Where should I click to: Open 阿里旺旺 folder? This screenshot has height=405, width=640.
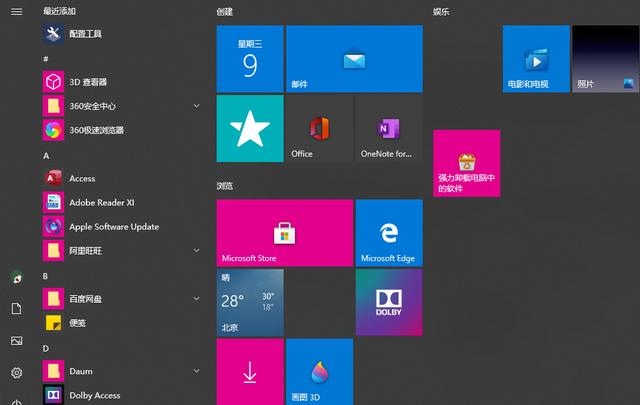pos(122,251)
